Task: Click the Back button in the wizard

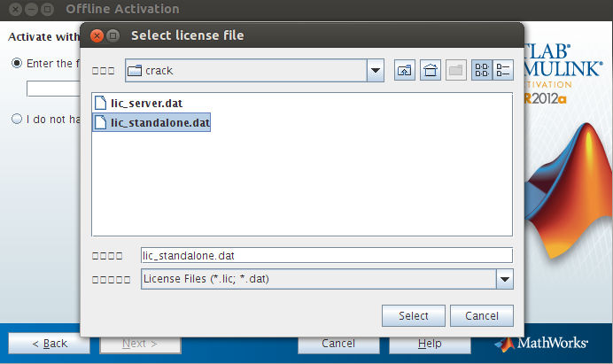Action: tap(49, 344)
